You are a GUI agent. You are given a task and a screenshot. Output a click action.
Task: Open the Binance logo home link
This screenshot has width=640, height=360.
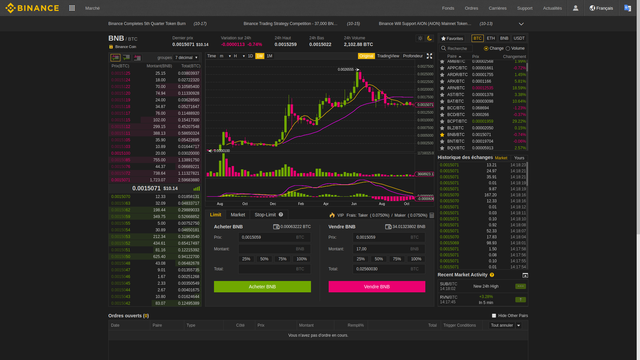(32, 8)
